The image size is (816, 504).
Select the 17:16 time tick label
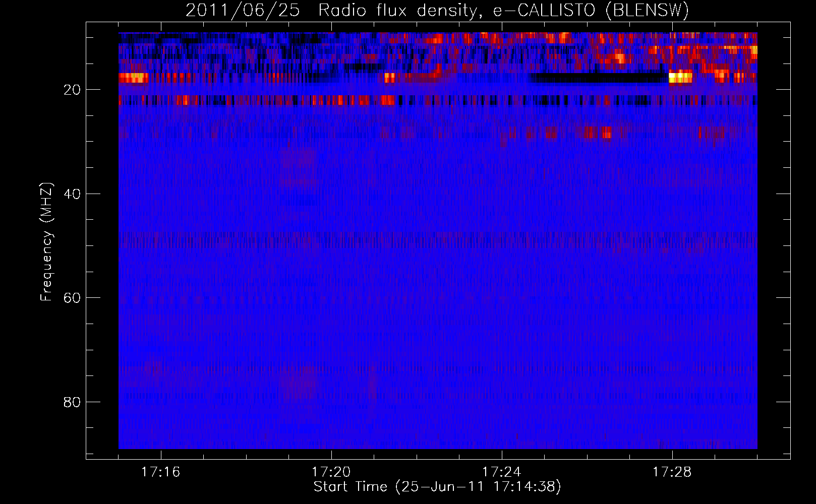pos(160,472)
